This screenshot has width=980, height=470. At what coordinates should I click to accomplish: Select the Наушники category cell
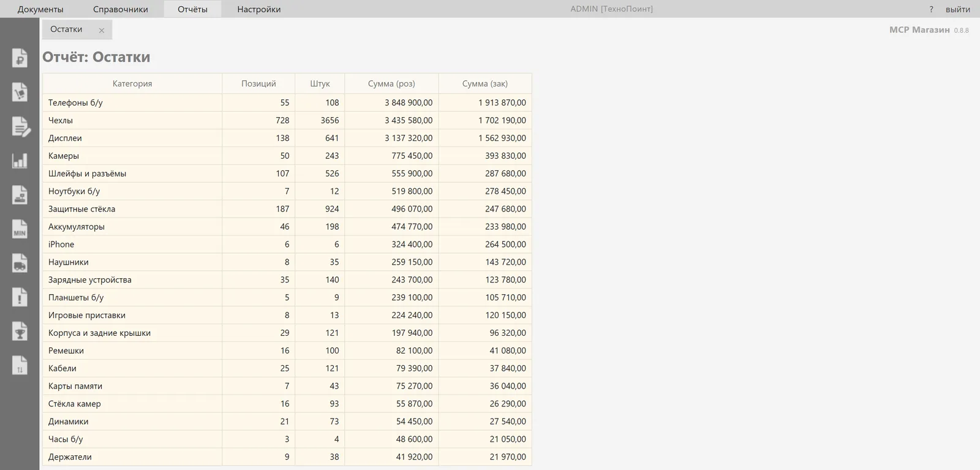click(x=132, y=262)
